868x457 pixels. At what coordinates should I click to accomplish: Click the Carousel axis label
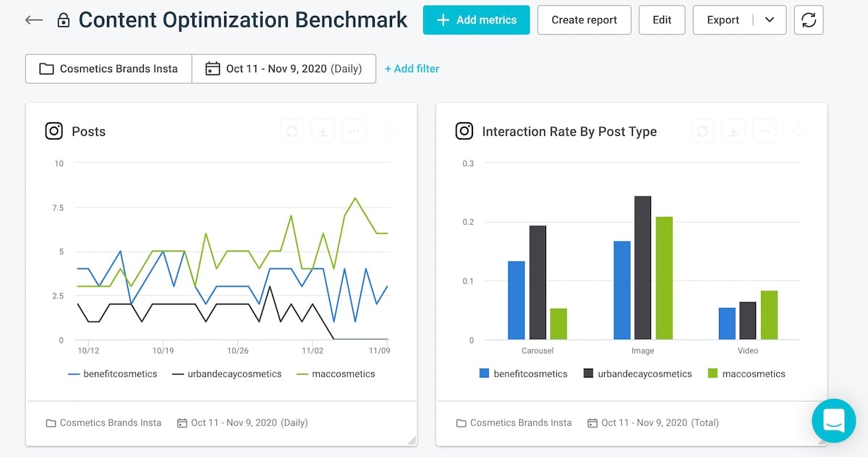coord(537,351)
